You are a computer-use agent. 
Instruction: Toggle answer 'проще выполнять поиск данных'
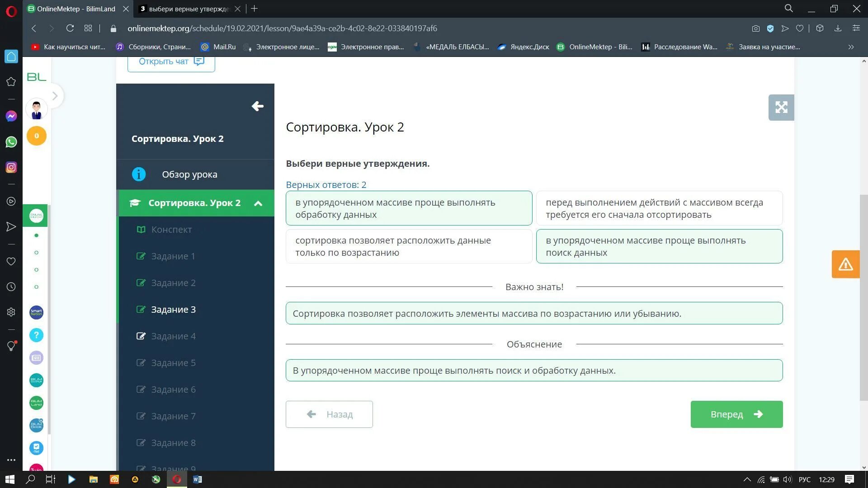659,246
